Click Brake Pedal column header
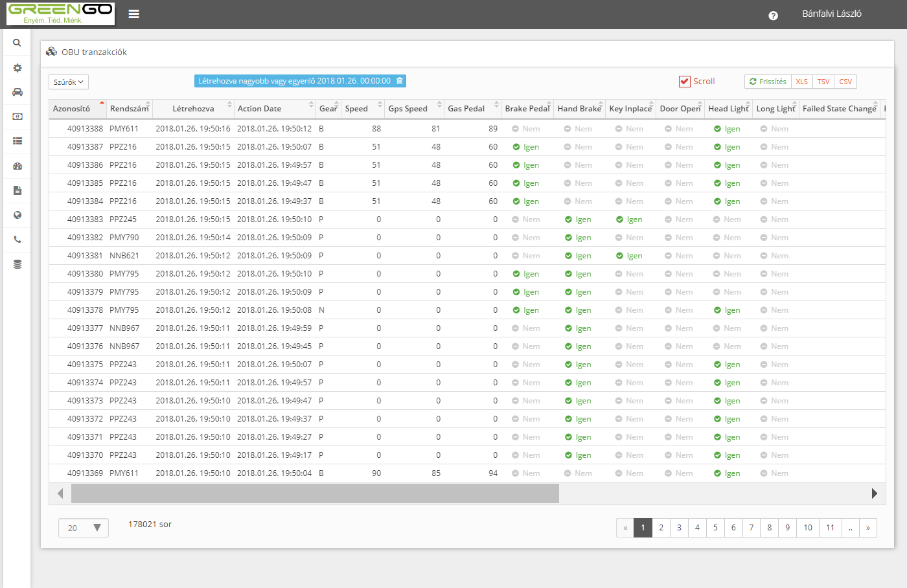The image size is (907, 588). tap(527, 109)
